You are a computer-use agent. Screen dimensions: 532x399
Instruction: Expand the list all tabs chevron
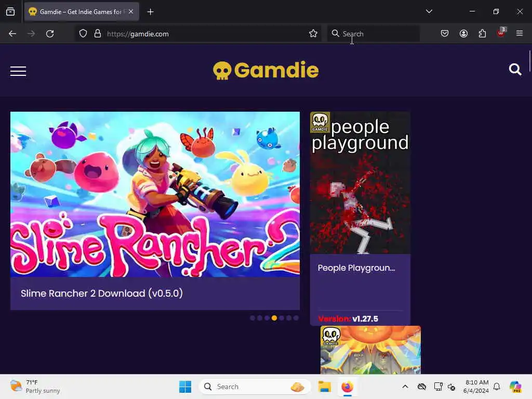coord(429,11)
